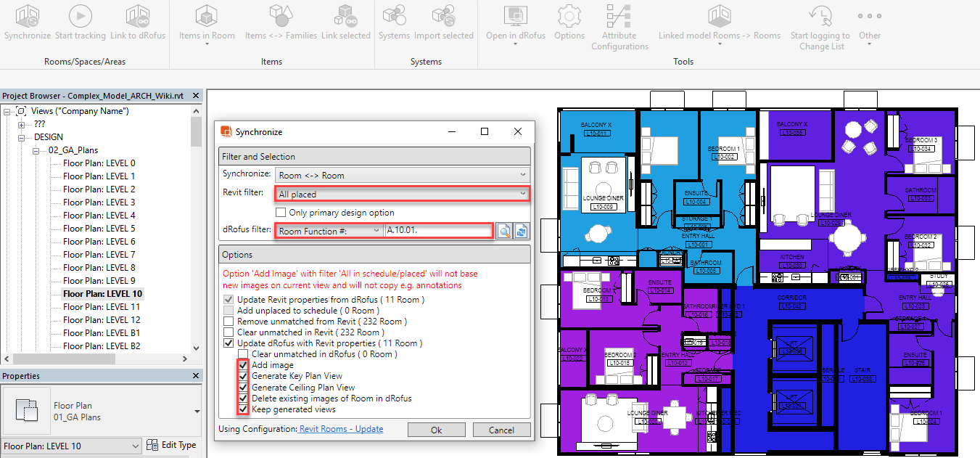Enable Only primary design option
The height and width of the screenshot is (458, 980).
(x=281, y=213)
